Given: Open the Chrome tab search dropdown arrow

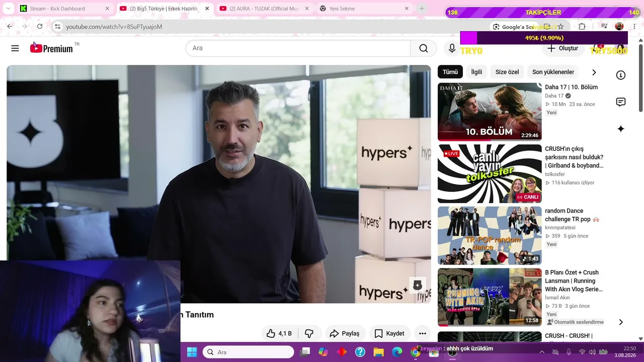Looking at the screenshot, I should click(x=8, y=9).
